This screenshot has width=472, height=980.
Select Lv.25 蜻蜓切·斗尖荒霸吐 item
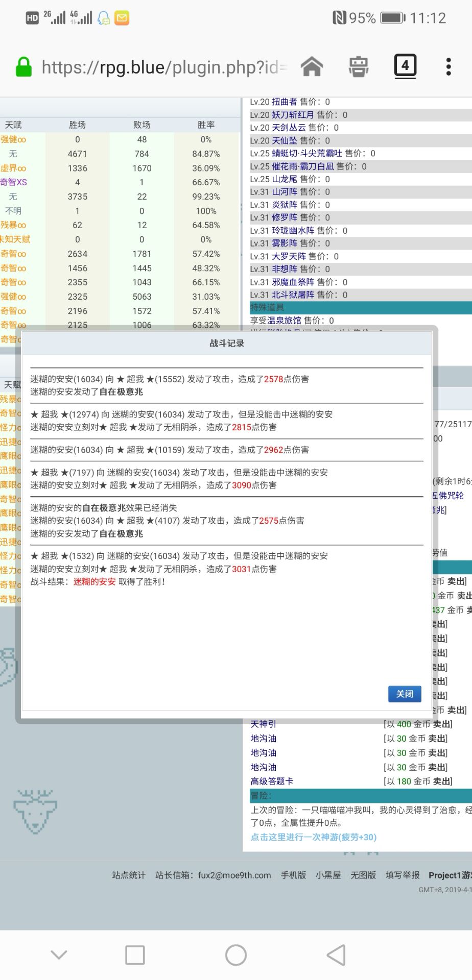pyautogui.click(x=307, y=153)
